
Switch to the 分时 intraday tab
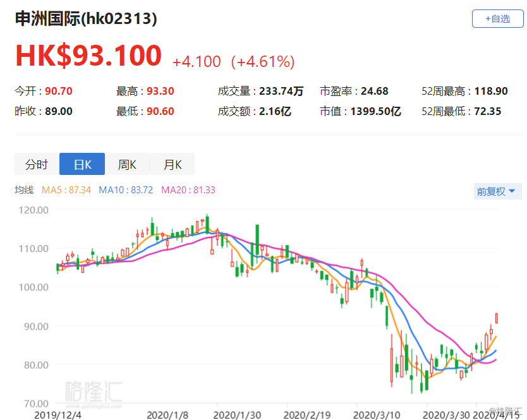(x=37, y=164)
